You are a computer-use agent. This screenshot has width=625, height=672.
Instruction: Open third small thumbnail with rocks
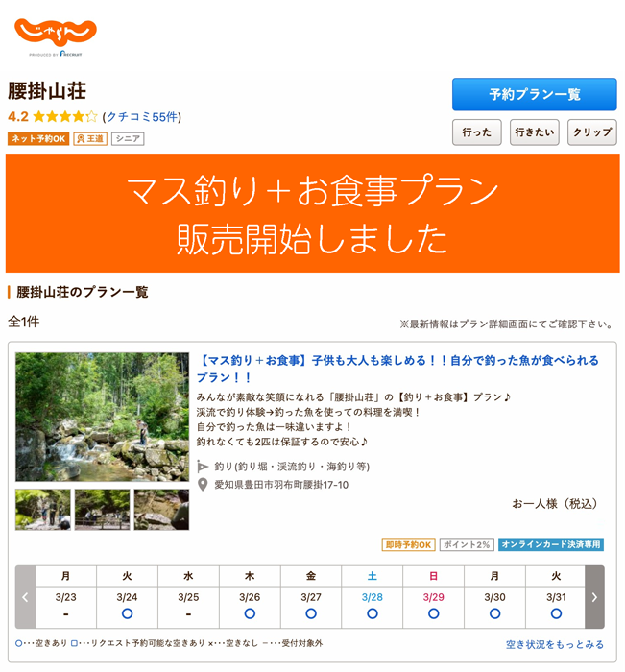161,510
